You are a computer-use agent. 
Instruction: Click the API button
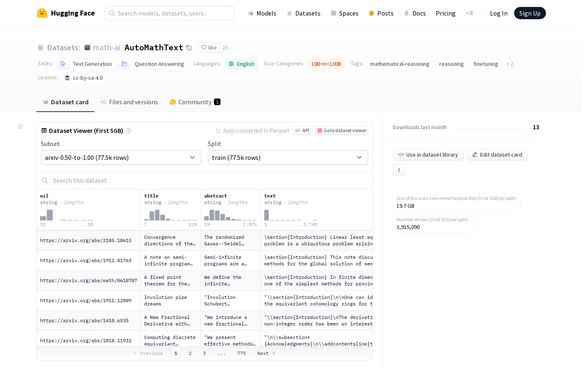(x=302, y=130)
